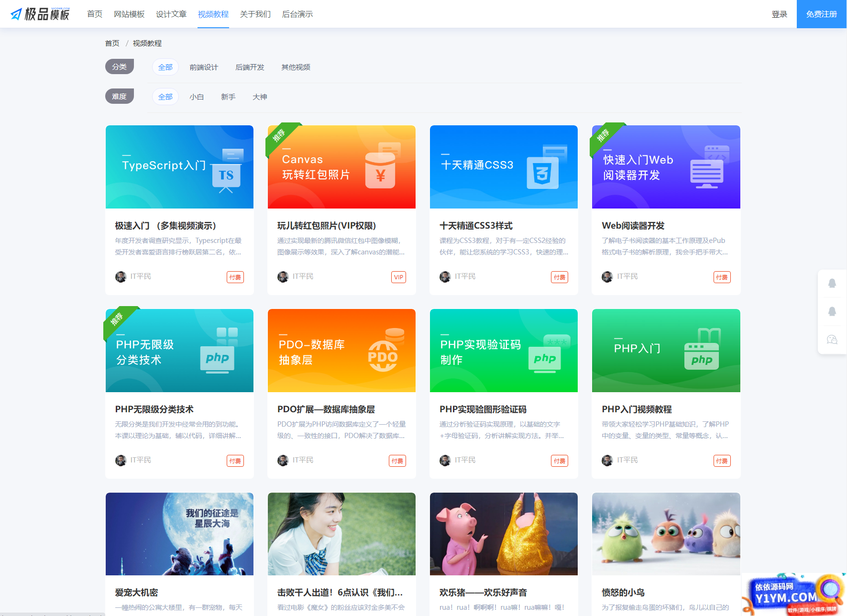Click 付费 badge on PDO扩展 card
This screenshot has height=616, width=847.
pos(397,461)
